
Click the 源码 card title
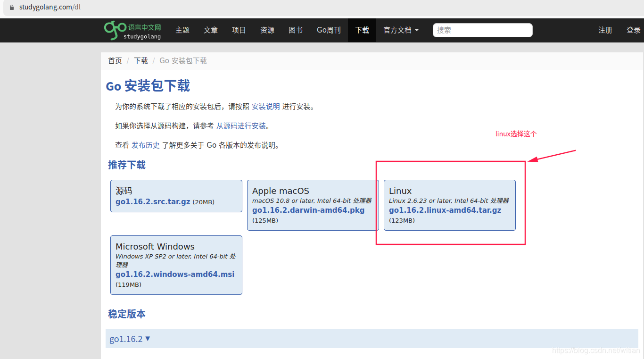(x=124, y=191)
